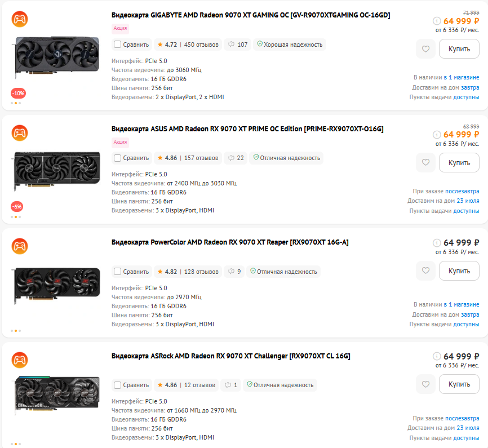Open the Акция tag on ASUS listing
This screenshot has height=448, width=488.
tap(120, 142)
